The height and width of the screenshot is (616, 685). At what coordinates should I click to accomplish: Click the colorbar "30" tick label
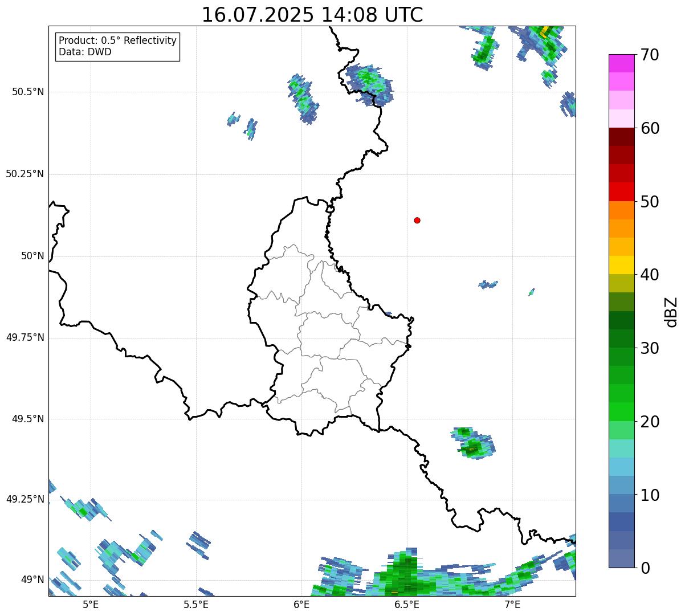tap(650, 348)
